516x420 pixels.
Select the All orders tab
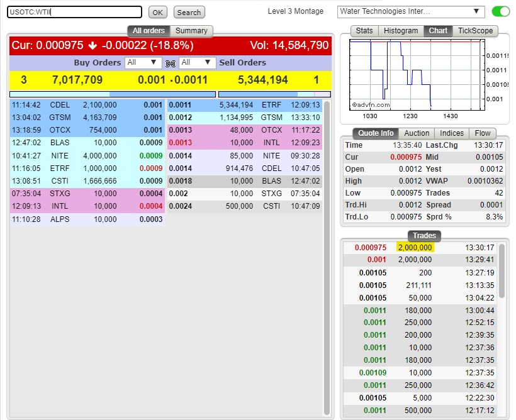[149, 31]
